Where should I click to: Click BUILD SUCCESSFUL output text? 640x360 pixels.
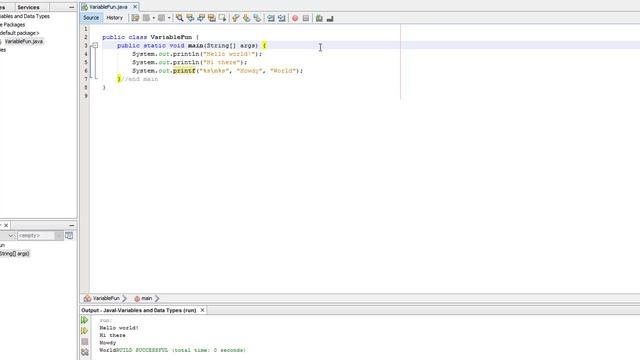(181, 350)
